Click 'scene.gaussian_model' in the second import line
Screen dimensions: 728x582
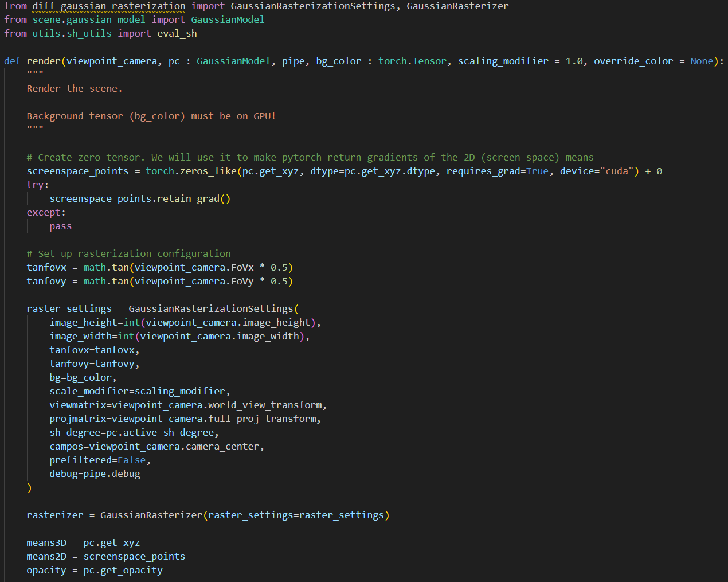pyautogui.click(x=89, y=20)
